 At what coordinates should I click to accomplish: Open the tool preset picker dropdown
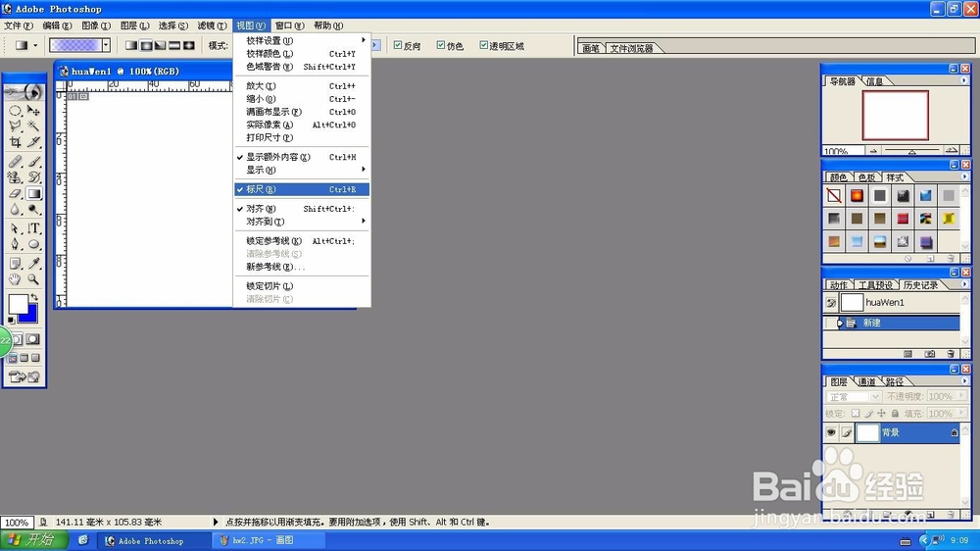coord(35,45)
